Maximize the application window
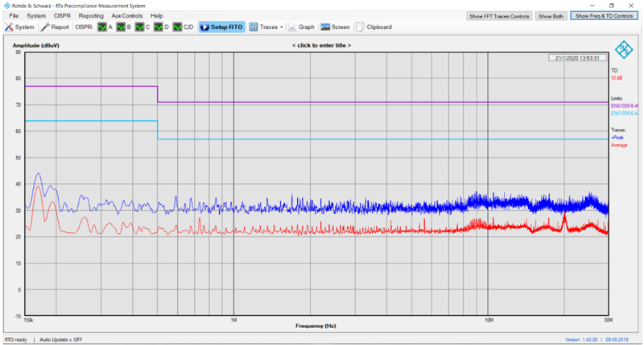Viewport: 644px width, 345px height. click(612, 6)
